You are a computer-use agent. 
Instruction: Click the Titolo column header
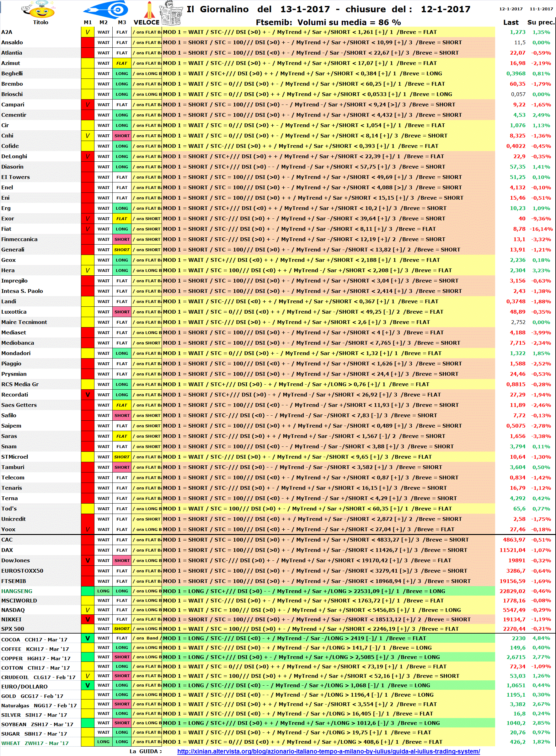pos(40,22)
